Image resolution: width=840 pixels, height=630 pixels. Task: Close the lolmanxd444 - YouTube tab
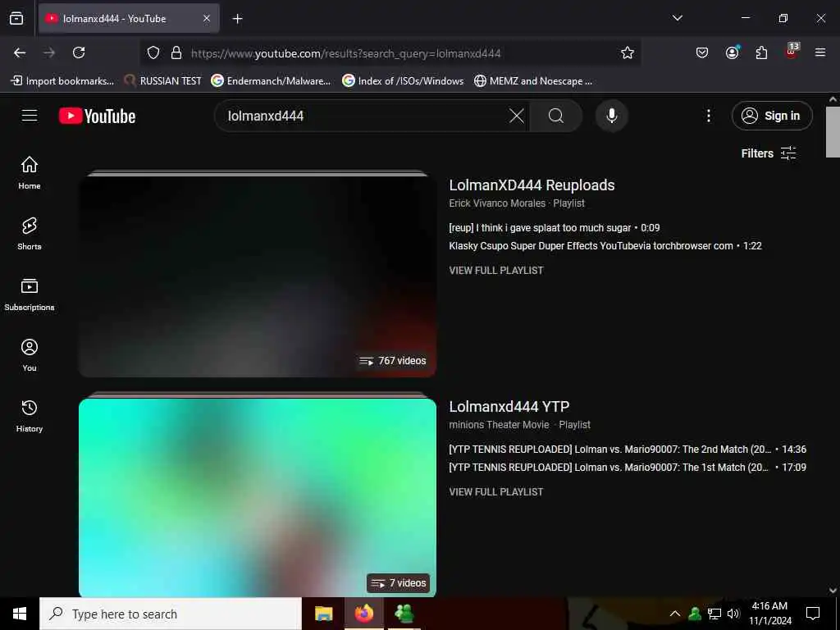[207, 18]
